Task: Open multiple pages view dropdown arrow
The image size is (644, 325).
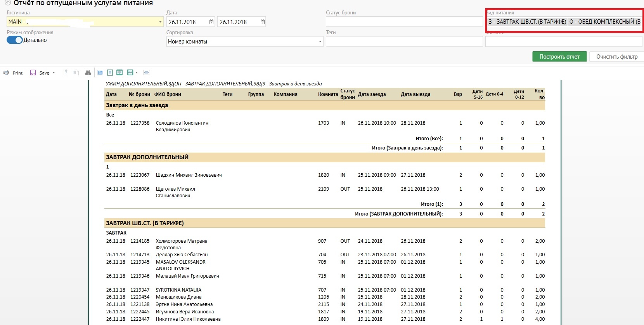Action: (137, 73)
